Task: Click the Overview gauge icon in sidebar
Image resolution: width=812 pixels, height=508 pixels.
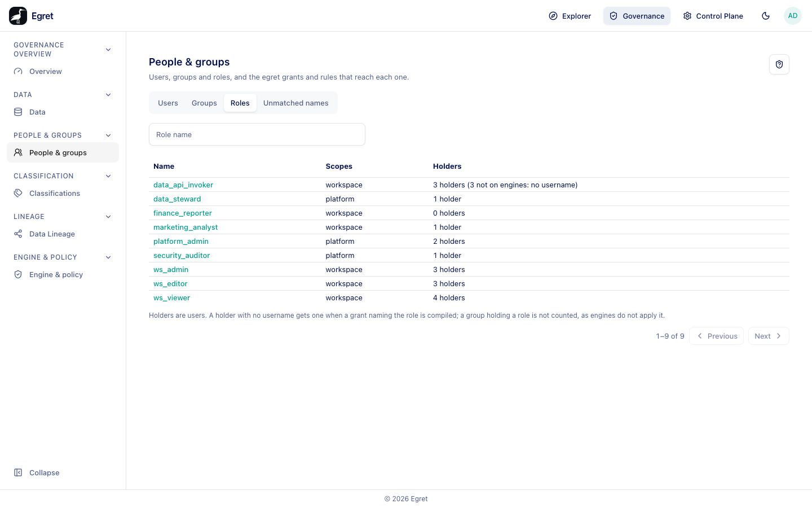Action: [x=18, y=72]
